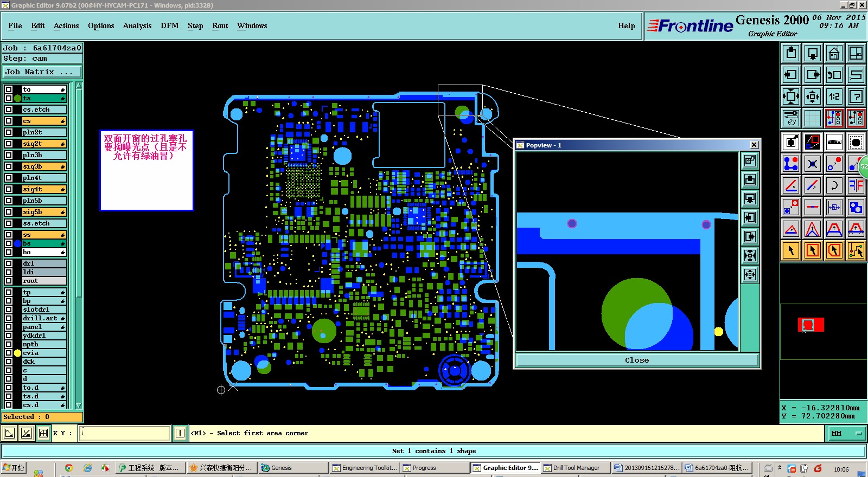Click the rotate arrow tool icon
Screen dimensions: 868x477
(x=834, y=185)
